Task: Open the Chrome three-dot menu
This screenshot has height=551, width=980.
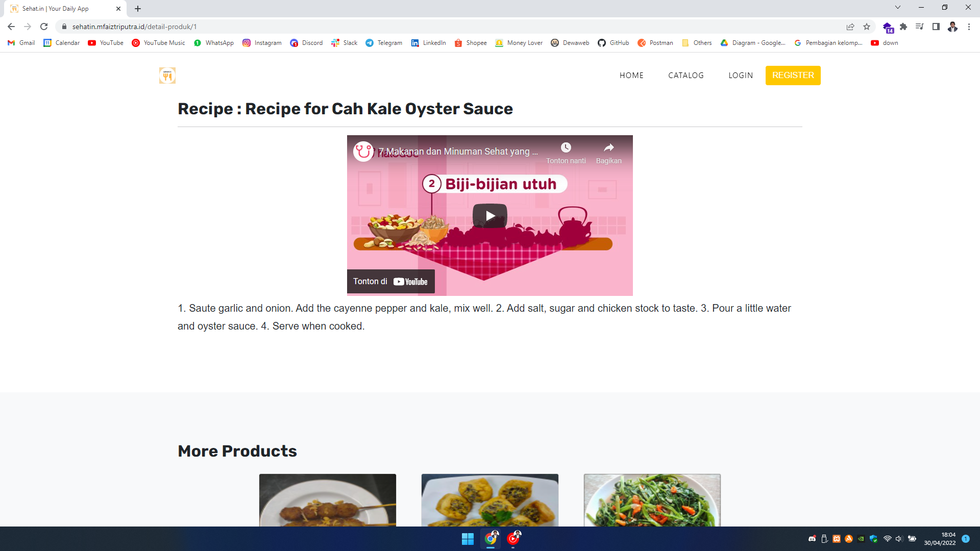Action: [969, 27]
